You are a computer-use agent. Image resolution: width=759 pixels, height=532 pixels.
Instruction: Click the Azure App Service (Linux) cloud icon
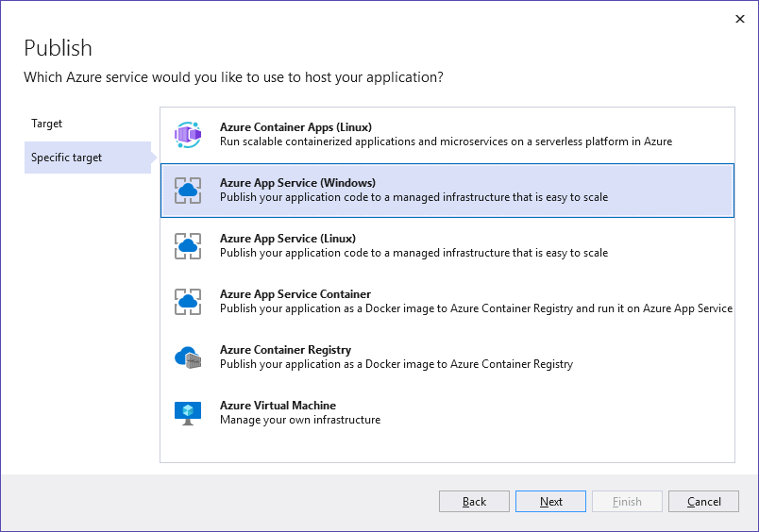tap(188, 245)
